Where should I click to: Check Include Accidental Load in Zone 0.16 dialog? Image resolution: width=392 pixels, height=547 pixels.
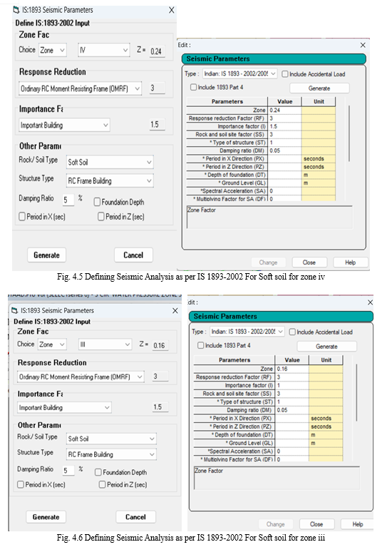pyautogui.click(x=292, y=332)
